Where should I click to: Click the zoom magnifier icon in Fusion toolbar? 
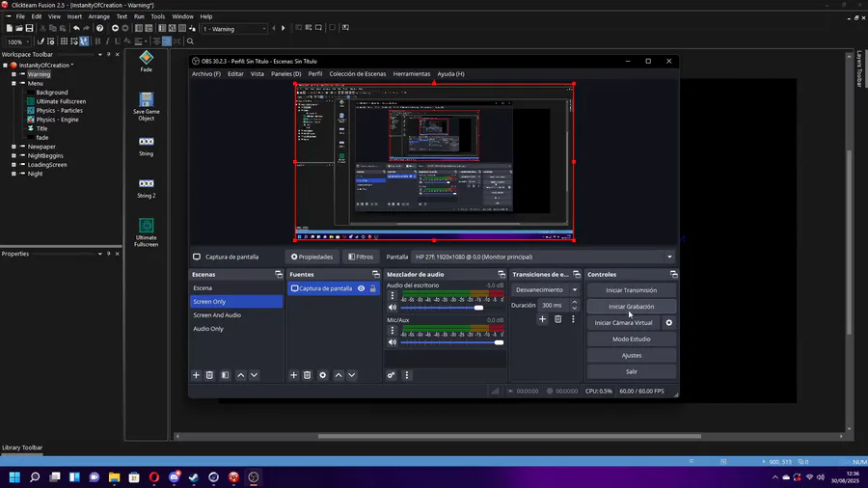(190, 41)
